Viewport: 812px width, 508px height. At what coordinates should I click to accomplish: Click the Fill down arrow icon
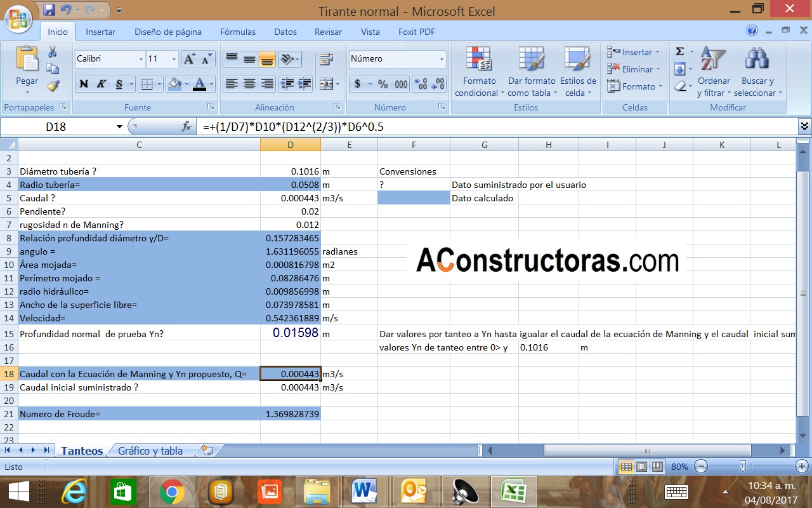click(680, 69)
